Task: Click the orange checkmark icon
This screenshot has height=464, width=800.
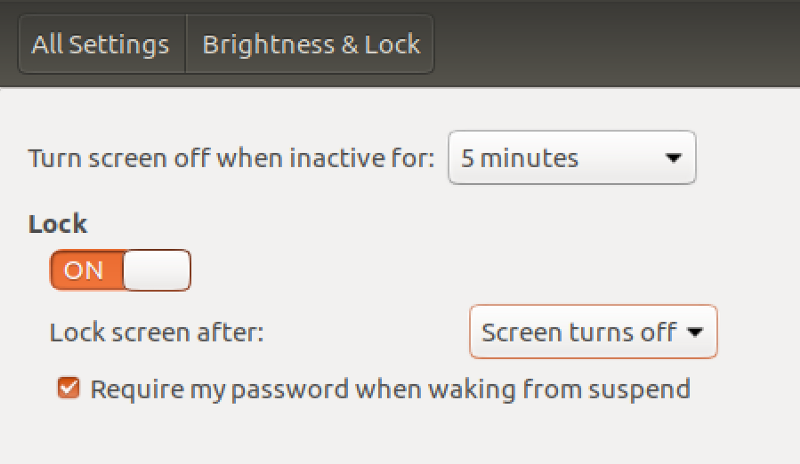Action: (x=68, y=388)
